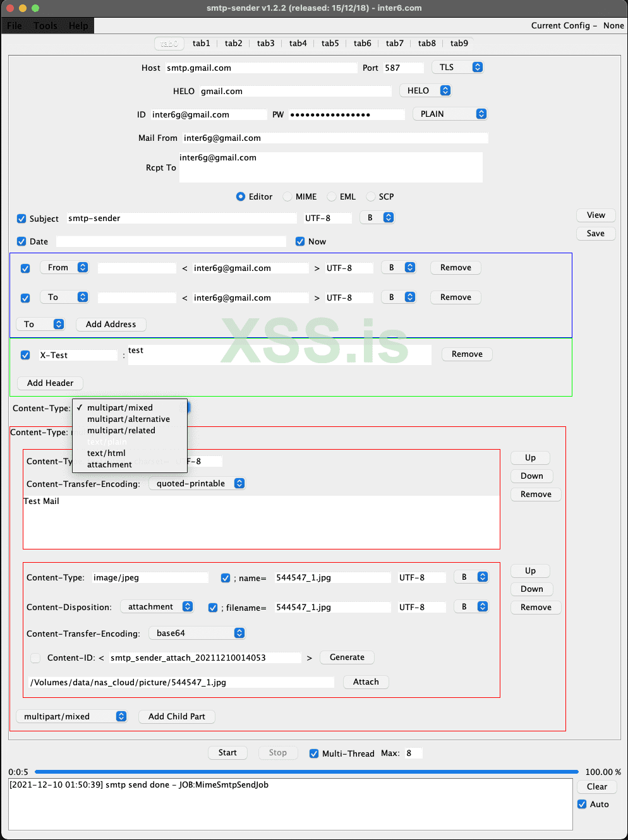Click the Generate Content-ID button
The image size is (628, 840).
pos(347,657)
